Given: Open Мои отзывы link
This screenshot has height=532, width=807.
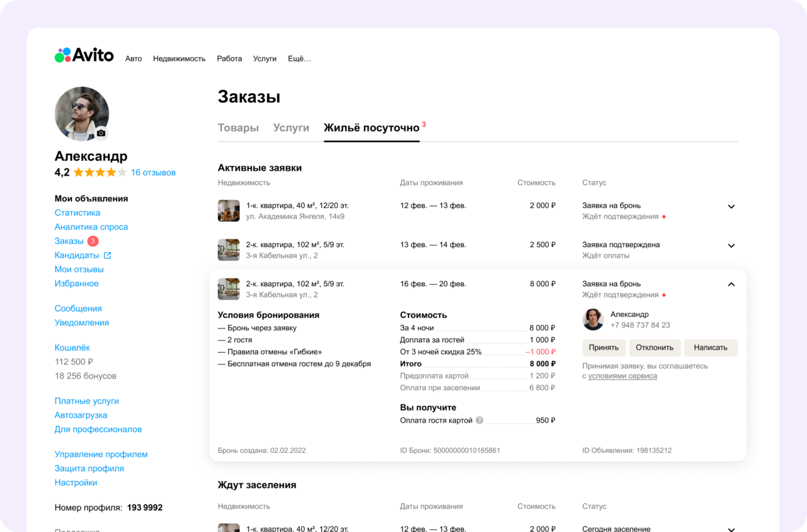Looking at the screenshot, I should (79, 269).
